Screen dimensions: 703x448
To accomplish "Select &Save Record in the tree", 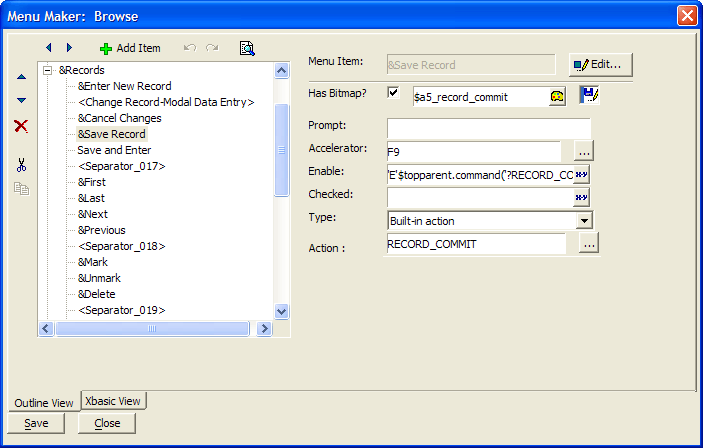I will [x=112, y=134].
